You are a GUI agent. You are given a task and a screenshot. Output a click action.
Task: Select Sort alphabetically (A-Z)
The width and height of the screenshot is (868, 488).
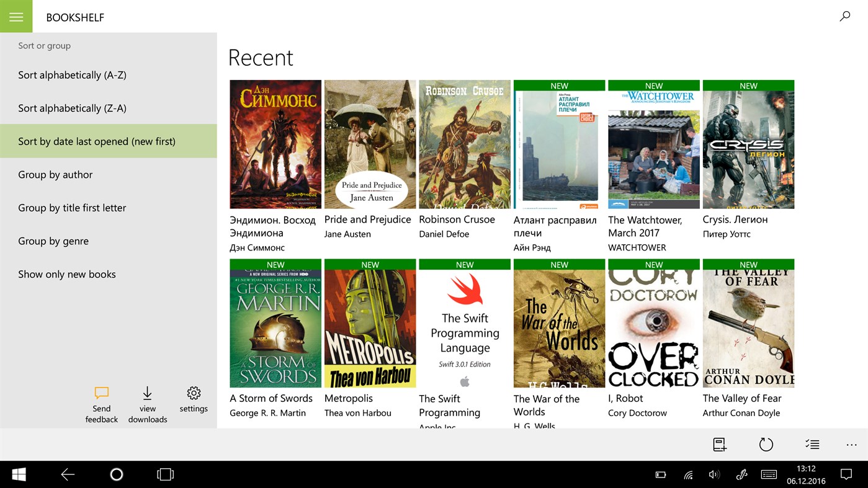coord(72,74)
